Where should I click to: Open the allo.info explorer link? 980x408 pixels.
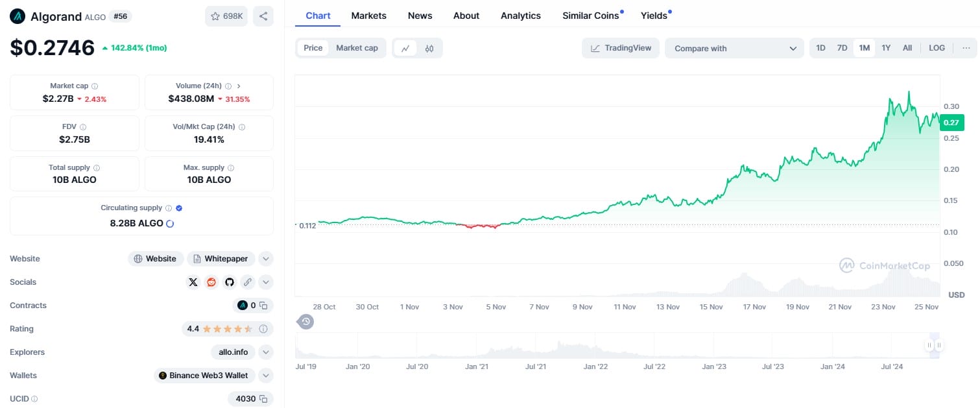(233, 352)
